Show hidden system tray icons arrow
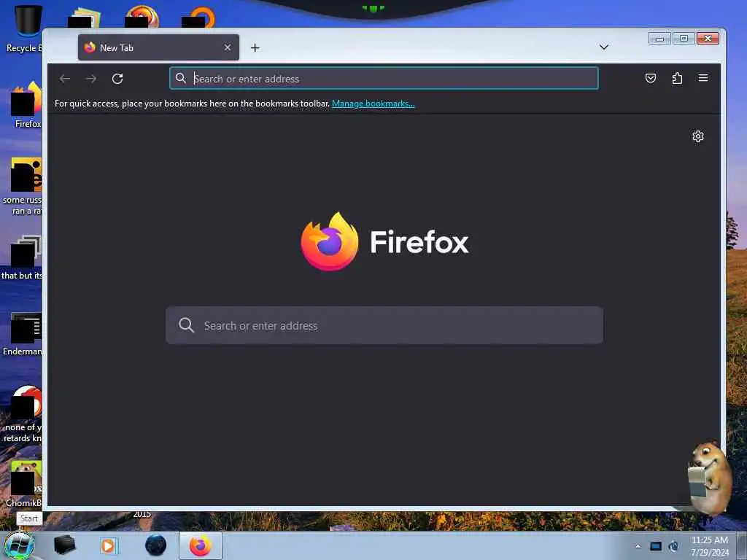 click(638, 546)
